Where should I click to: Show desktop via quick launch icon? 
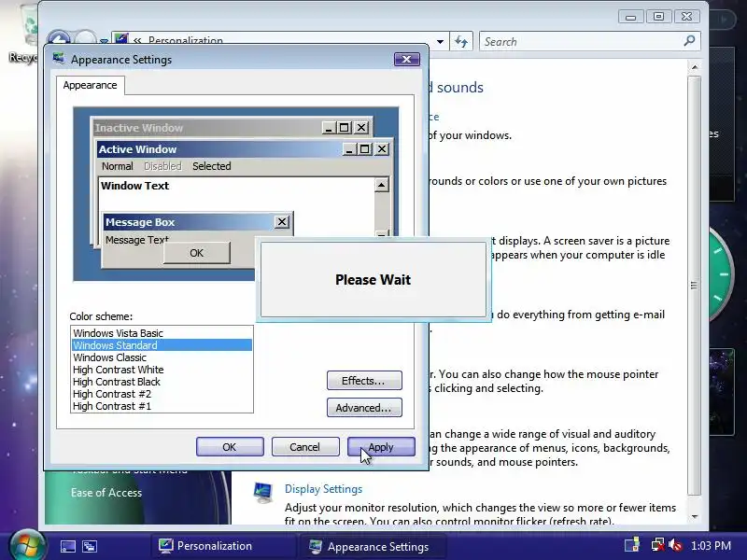[x=67, y=546]
